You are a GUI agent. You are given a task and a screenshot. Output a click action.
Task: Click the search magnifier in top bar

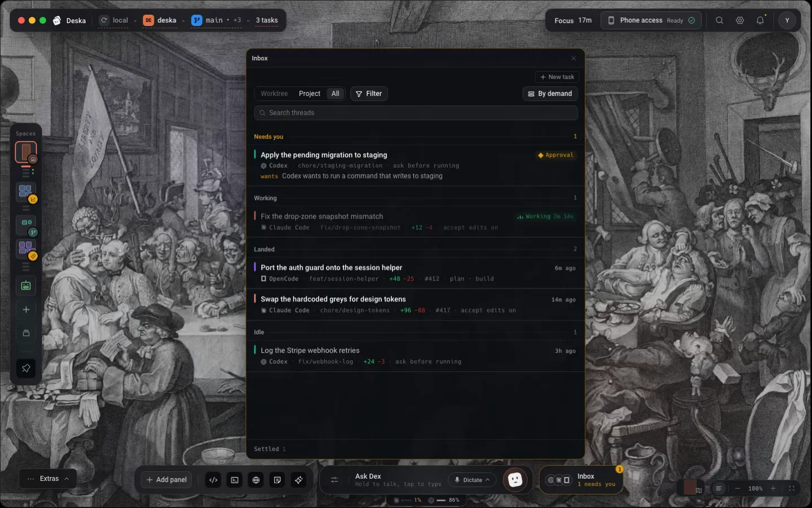[x=720, y=20]
